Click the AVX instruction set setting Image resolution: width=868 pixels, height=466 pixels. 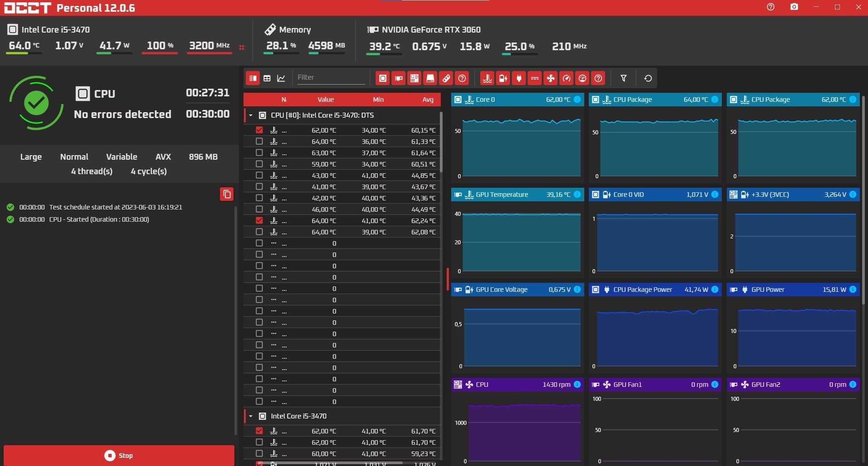[x=163, y=157]
